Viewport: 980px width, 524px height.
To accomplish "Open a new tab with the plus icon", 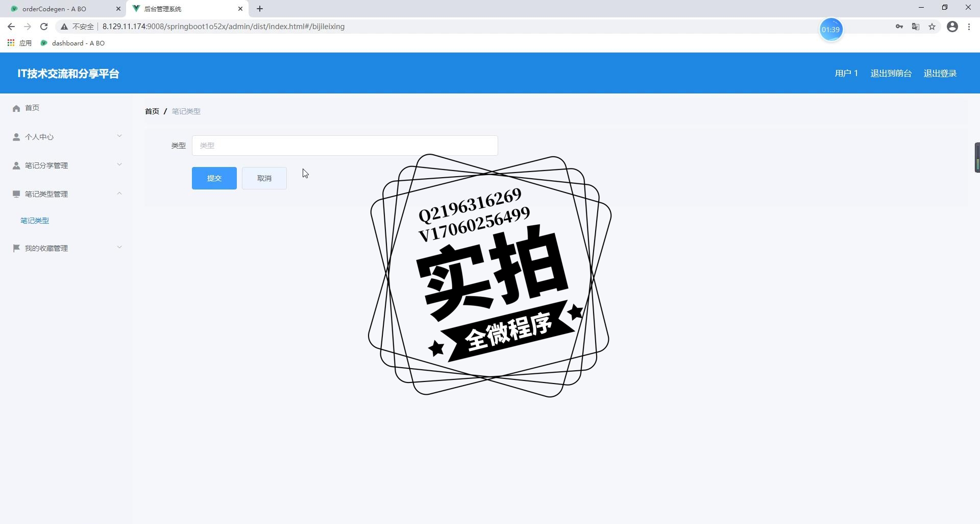I will pos(260,9).
